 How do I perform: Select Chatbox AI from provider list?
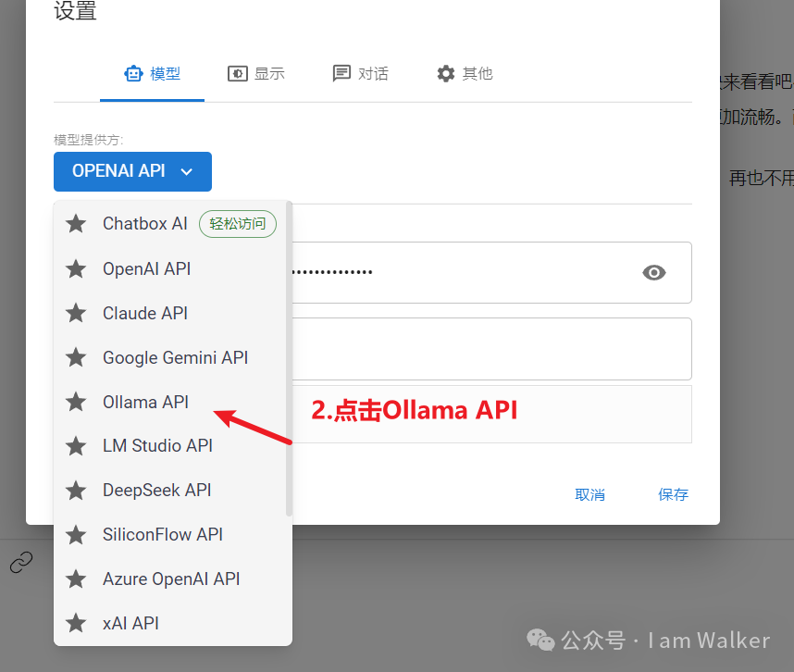pyautogui.click(x=173, y=224)
